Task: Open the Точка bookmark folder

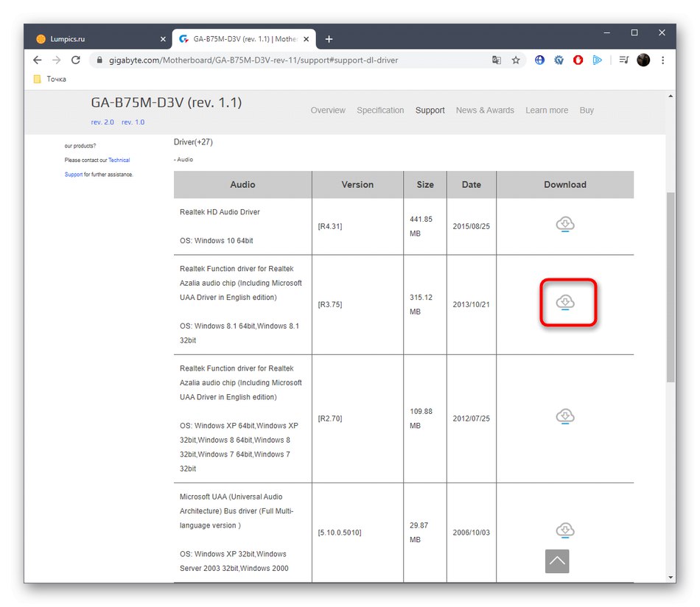Action: pos(50,79)
